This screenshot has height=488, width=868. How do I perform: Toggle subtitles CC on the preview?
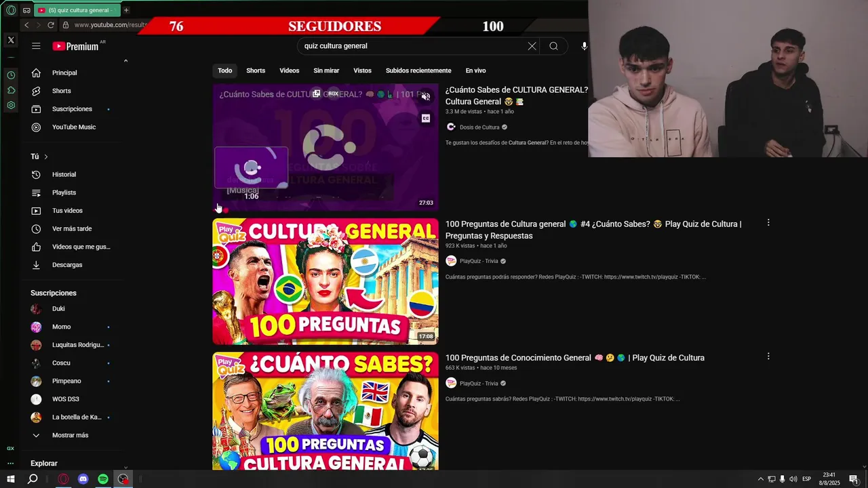426,118
